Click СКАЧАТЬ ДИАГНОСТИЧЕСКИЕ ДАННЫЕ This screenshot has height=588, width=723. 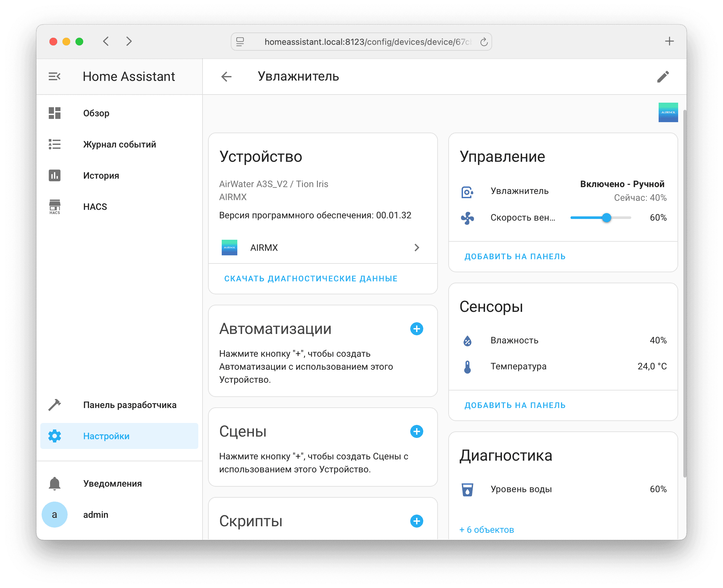click(310, 279)
